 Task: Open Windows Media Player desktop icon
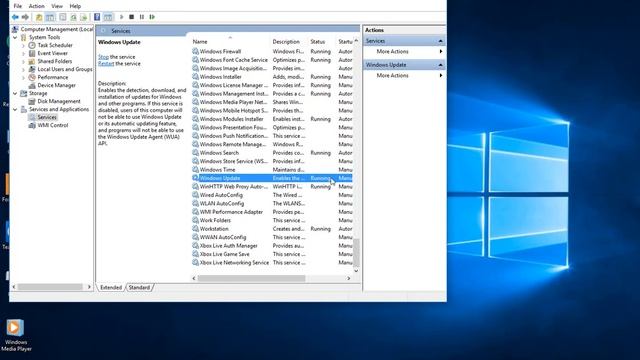[x=16, y=335]
